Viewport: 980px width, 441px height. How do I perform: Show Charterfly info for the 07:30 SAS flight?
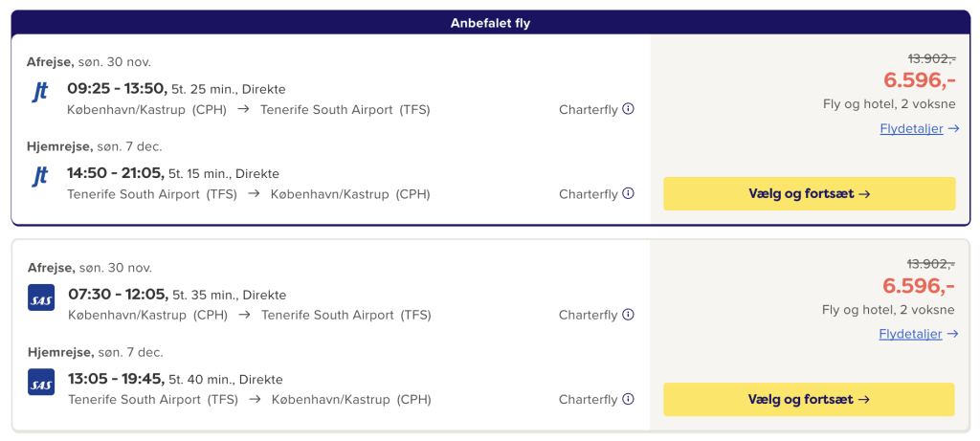[628, 315]
